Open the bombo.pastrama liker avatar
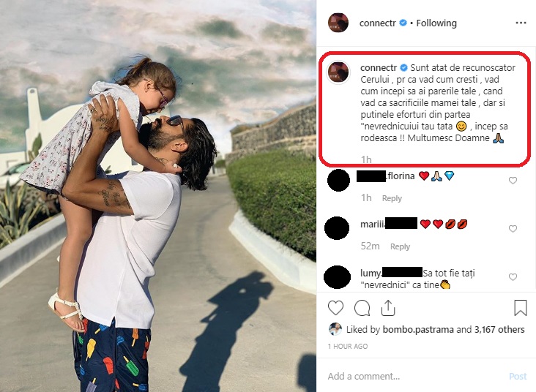Screen dimensions: 536x392 [x=335, y=329]
